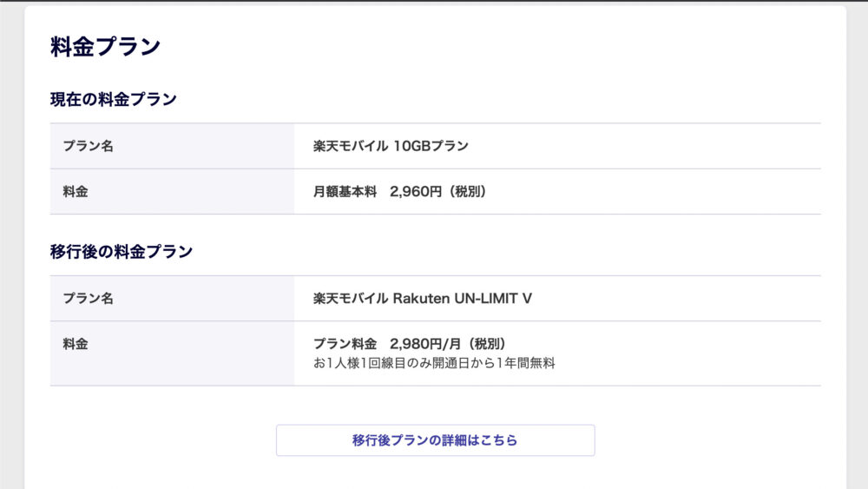
Task: Select the 現在の料金プラン section heading
Action: 114,99
